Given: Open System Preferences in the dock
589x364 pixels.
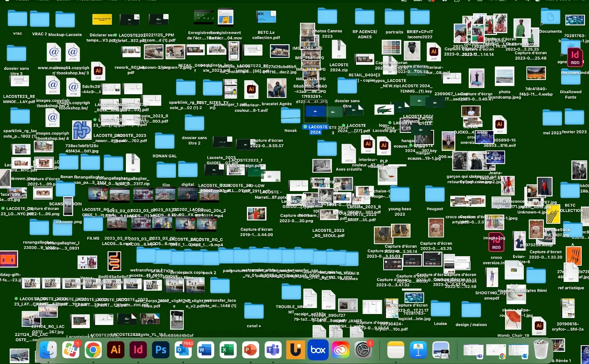Looking at the screenshot, I should [x=363, y=350].
